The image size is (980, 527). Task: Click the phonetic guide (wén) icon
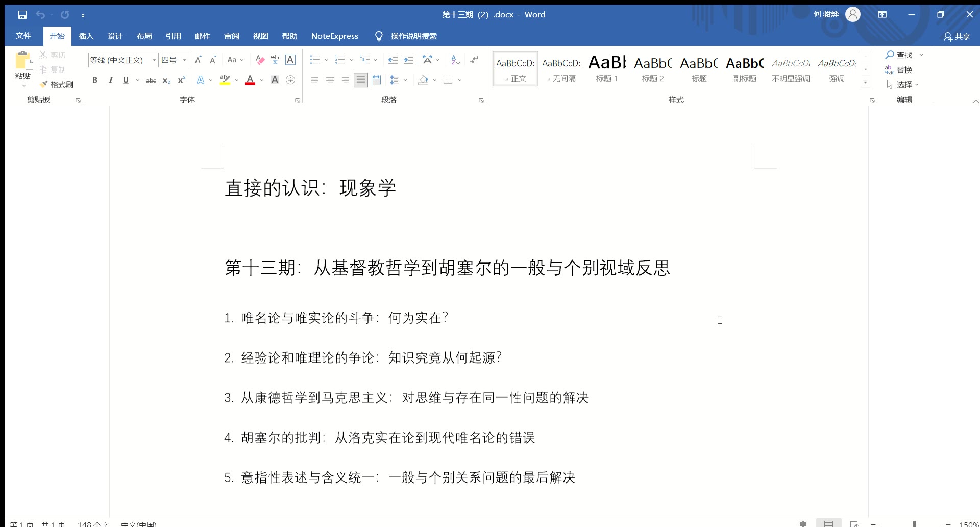pyautogui.click(x=275, y=60)
